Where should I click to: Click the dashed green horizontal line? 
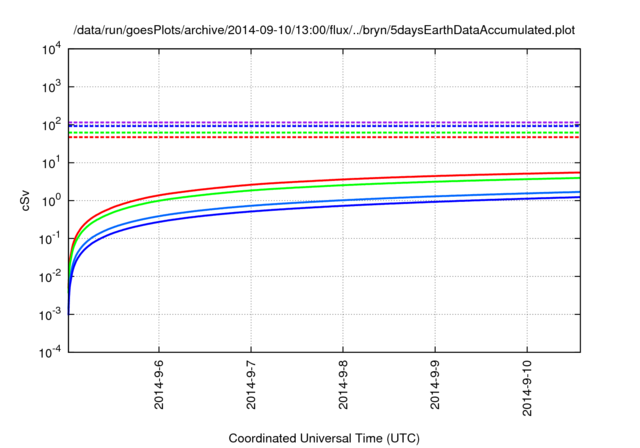pyautogui.click(x=324, y=133)
